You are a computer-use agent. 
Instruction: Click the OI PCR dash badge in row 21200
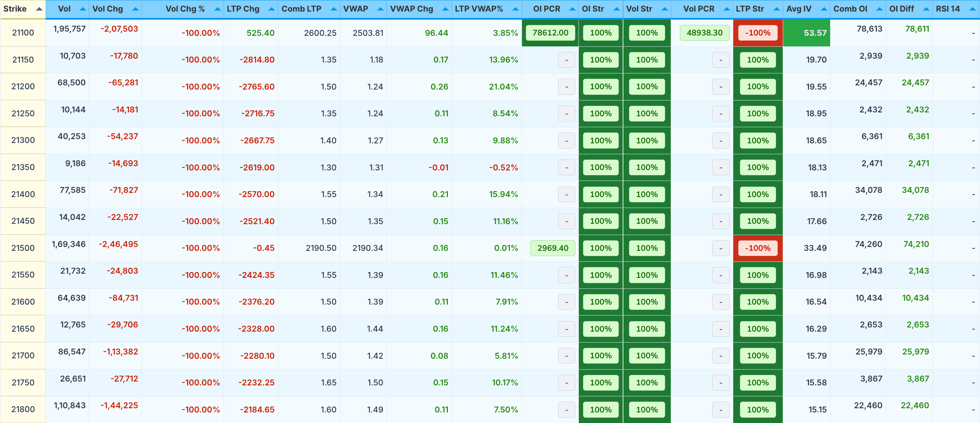[567, 87]
